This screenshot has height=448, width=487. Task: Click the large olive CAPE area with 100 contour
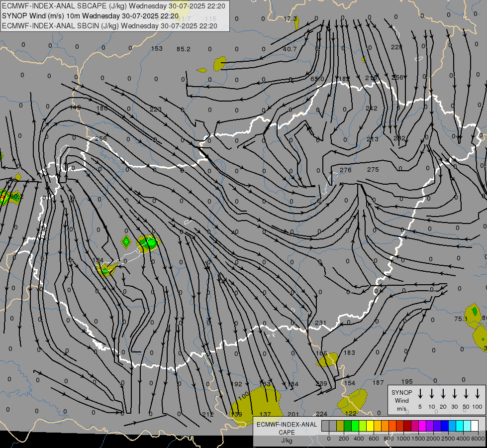(x=256, y=404)
